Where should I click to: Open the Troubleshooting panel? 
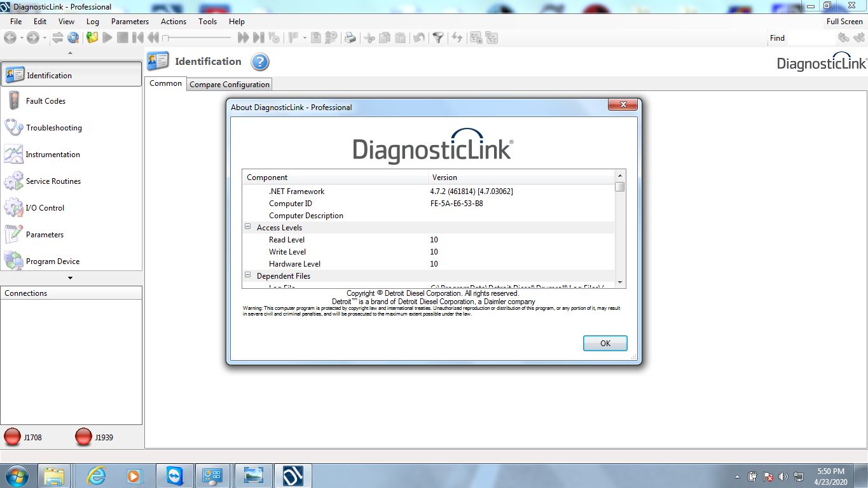[x=71, y=127]
